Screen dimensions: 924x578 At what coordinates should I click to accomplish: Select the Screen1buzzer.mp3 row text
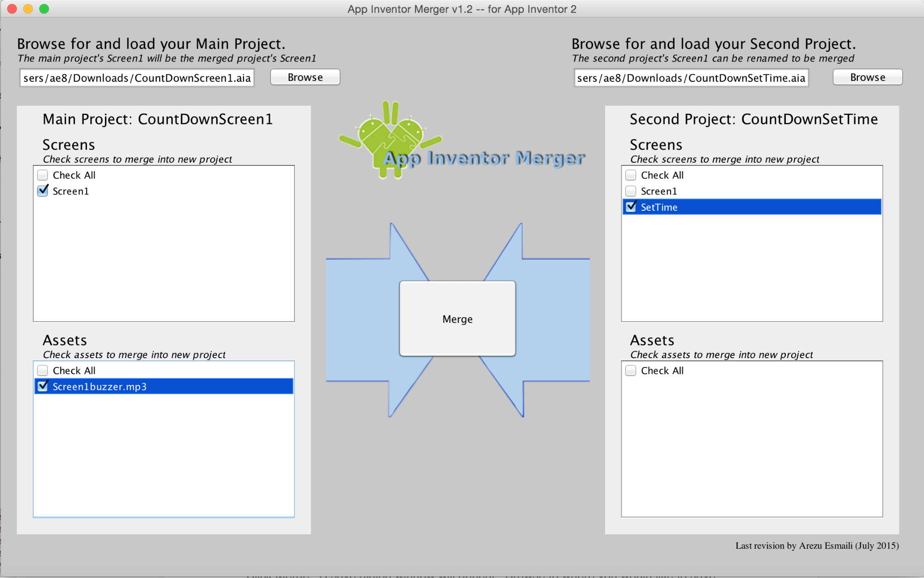pos(99,387)
